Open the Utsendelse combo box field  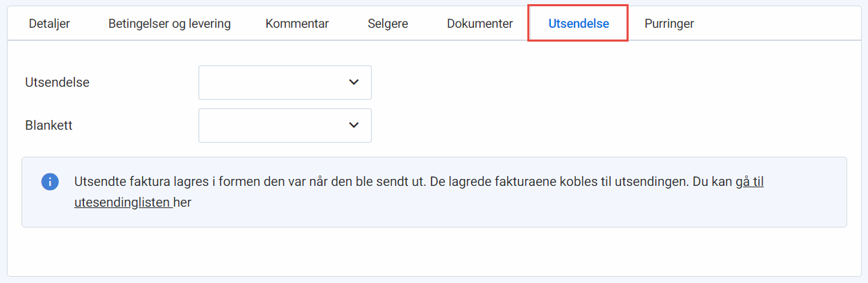click(285, 83)
